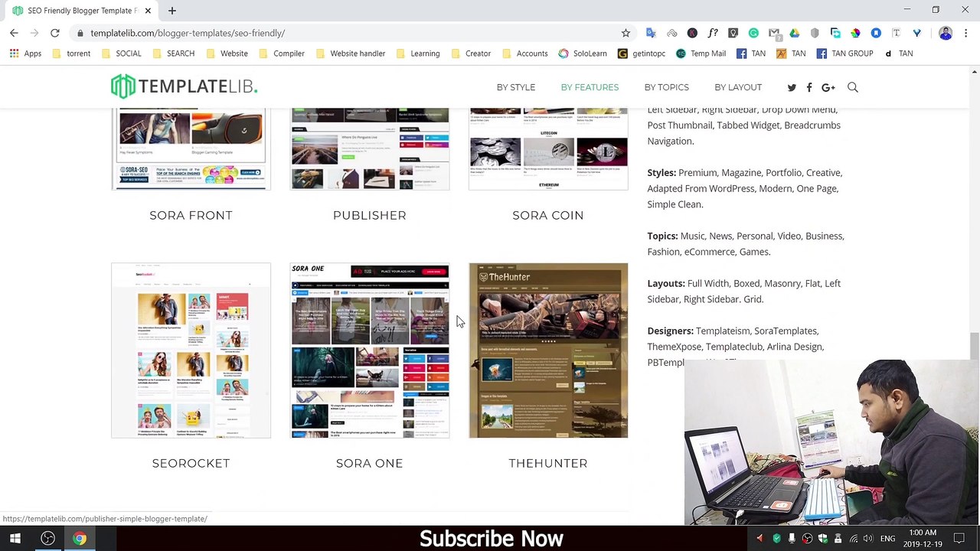
Task: Open the TheHunter template thumbnail
Action: click(x=548, y=350)
